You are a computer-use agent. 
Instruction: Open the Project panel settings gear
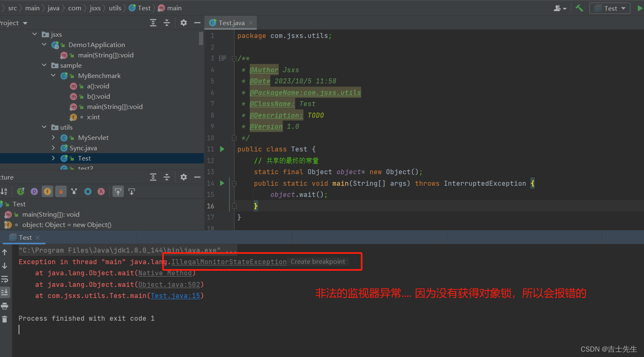(x=184, y=23)
